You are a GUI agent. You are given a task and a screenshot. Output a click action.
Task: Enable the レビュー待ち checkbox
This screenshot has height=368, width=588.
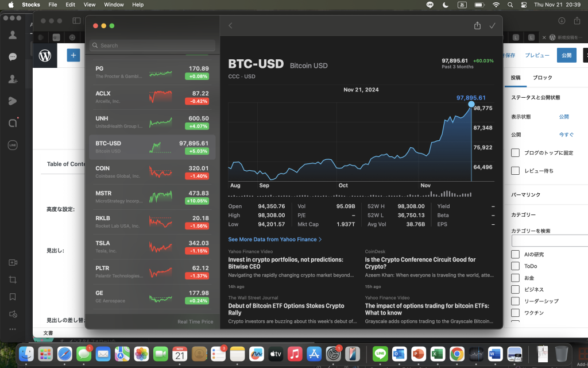514,170
